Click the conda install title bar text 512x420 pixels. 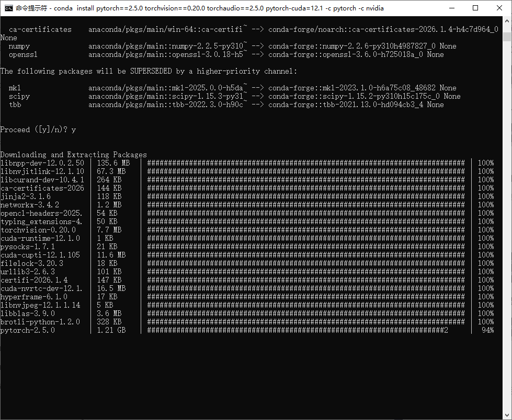[x=199, y=8]
